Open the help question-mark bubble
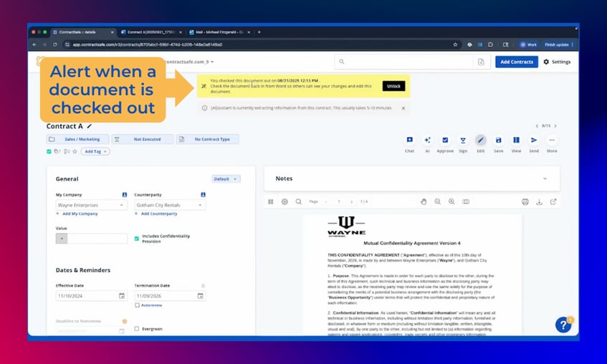The image size is (607, 364). pos(563,325)
